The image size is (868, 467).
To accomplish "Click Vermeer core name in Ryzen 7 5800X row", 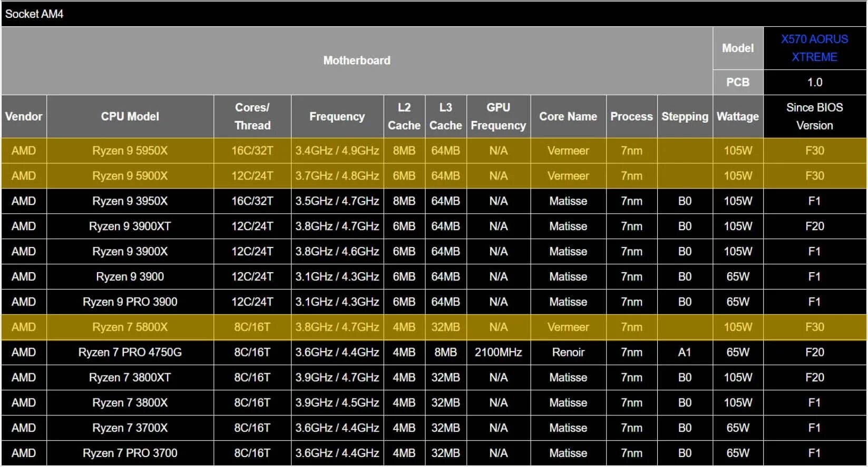I will [568, 327].
